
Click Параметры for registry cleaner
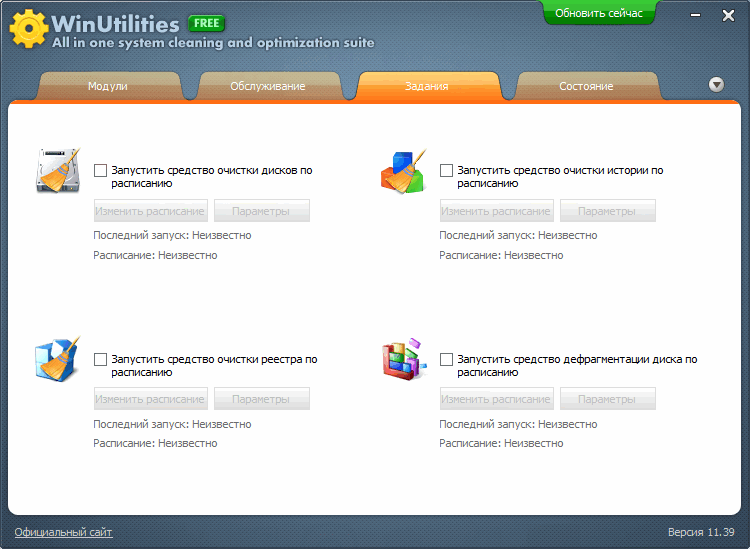tap(262, 399)
